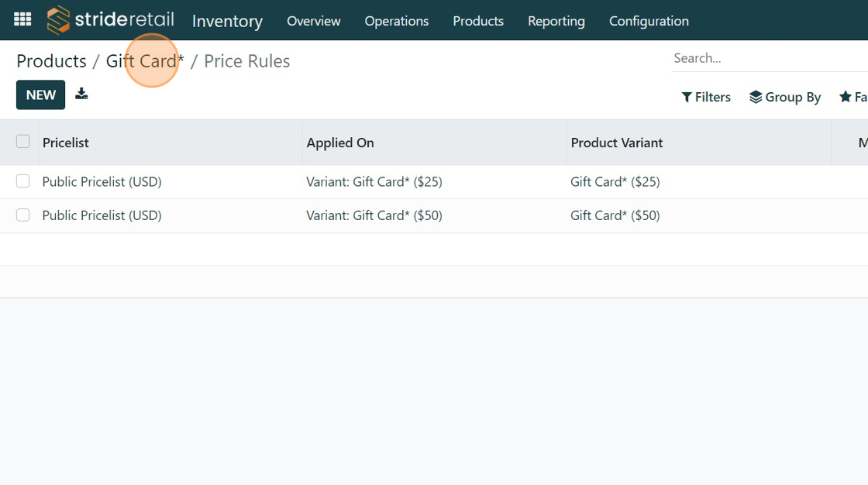Click the download export icon
The width and height of the screenshot is (868, 485).
tap(81, 95)
